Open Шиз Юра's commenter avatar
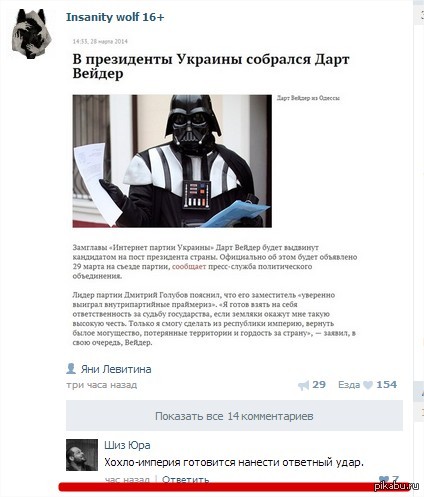 tap(82, 455)
